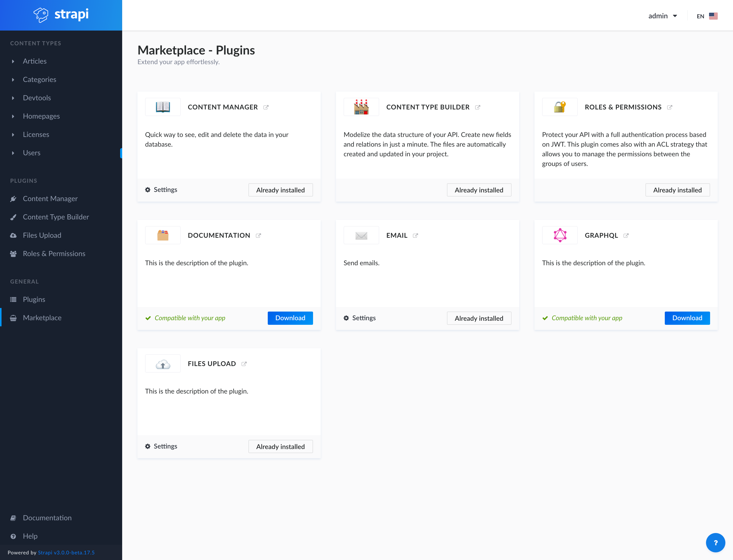Open the EN language selector
733x560 pixels.
(707, 16)
